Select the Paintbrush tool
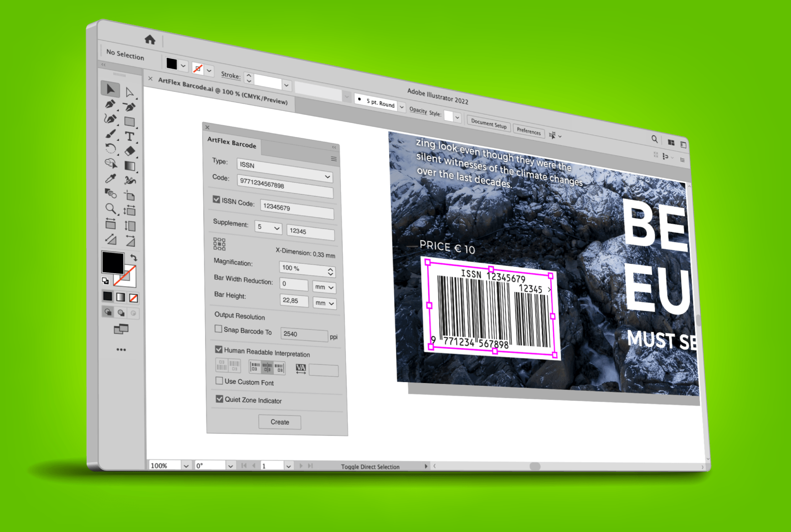The width and height of the screenshot is (791, 532). click(x=110, y=134)
